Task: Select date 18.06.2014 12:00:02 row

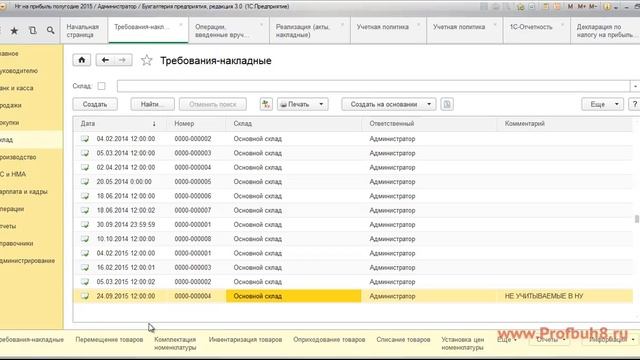Action: (126, 210)
